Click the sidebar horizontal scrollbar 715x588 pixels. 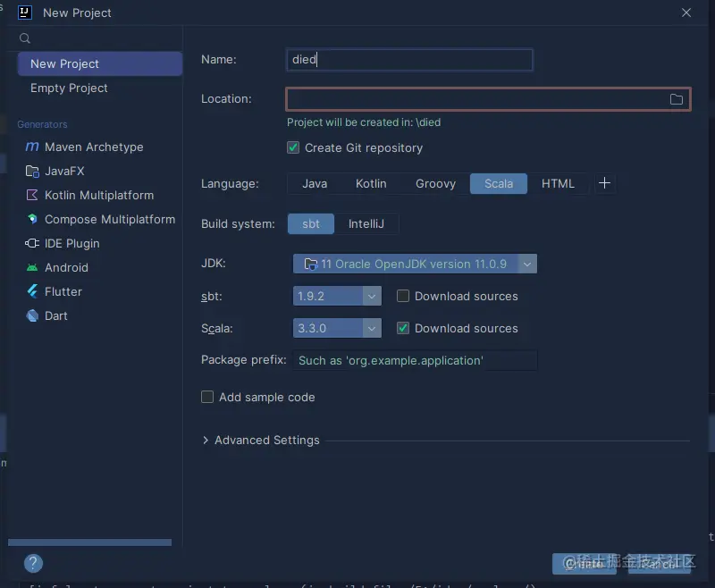[90, 542]
